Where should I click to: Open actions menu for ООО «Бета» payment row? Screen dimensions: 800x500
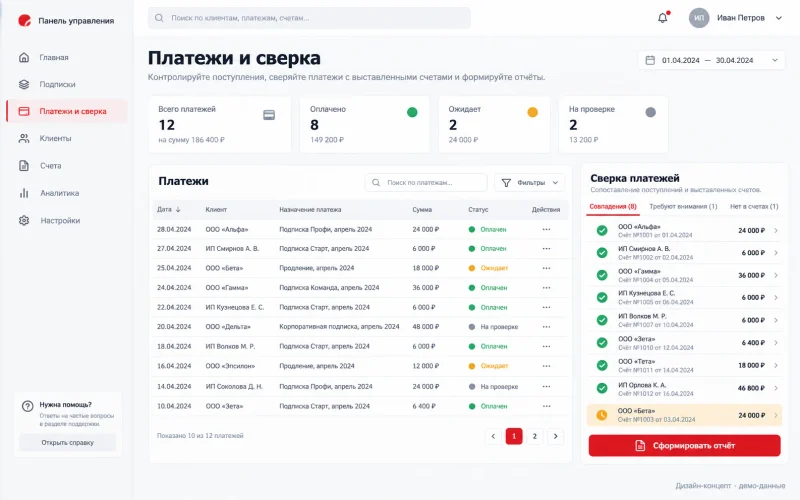pyautogui.click(x=546, y=268)
